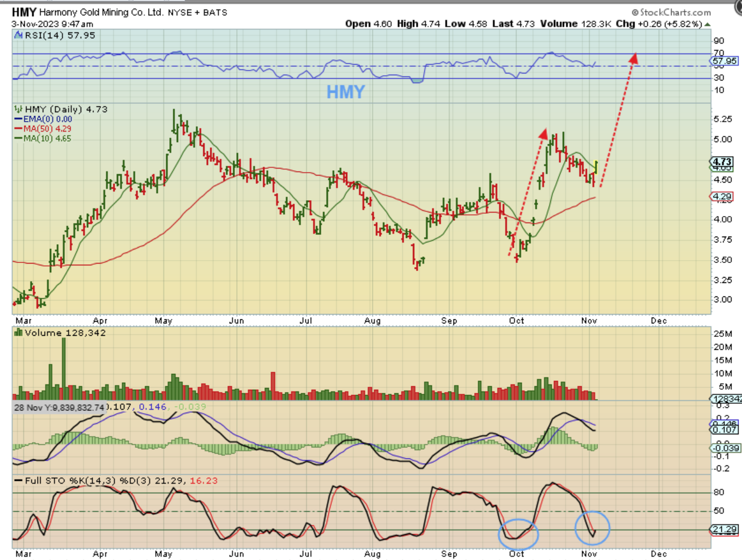Click the Last 4.73 quote field

pyautogui.click(x=513, y=24)
